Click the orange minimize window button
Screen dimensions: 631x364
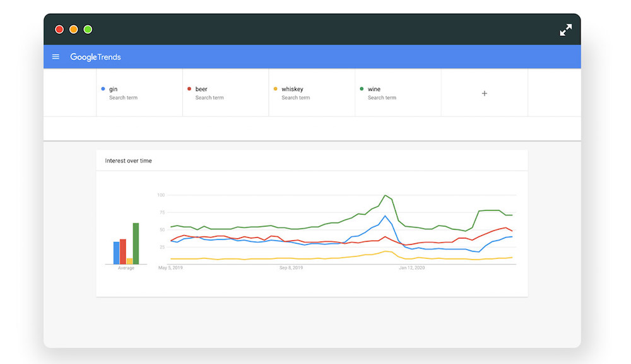point(74,30)
